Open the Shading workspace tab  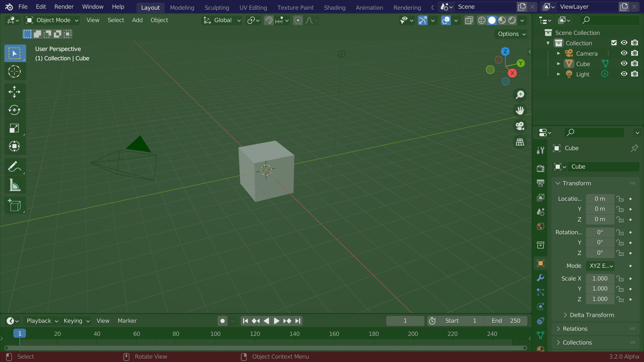click(335, 7)
